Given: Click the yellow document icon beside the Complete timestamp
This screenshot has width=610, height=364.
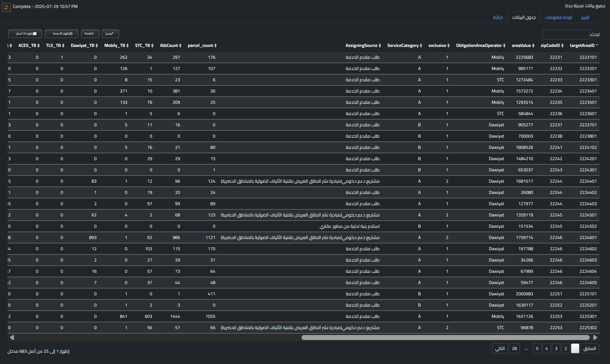Looking at the screenshot, I should [6, 7].
